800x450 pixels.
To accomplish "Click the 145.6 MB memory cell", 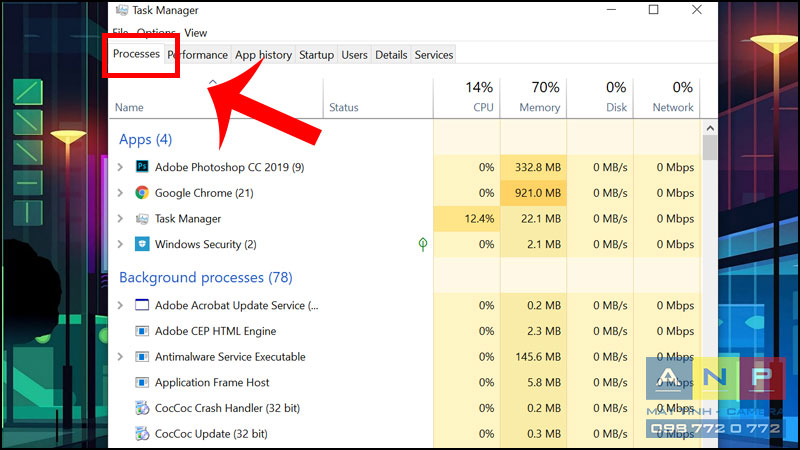I will click(533, 357).
